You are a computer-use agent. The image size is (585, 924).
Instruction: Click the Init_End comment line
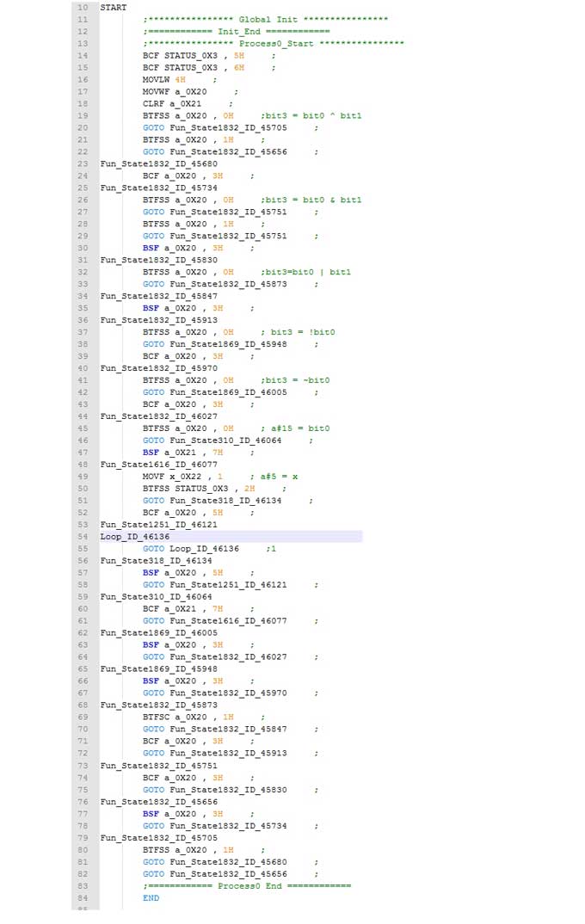point(237,31)
